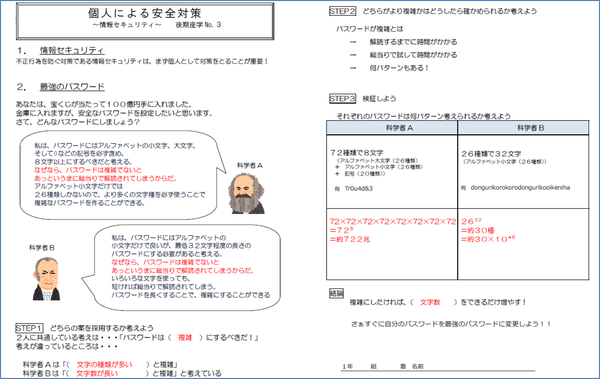The height and width of the screenshot is (379, 600).
Task: Click the Scientist B portrait illustration
Action: tap(46, 278)
